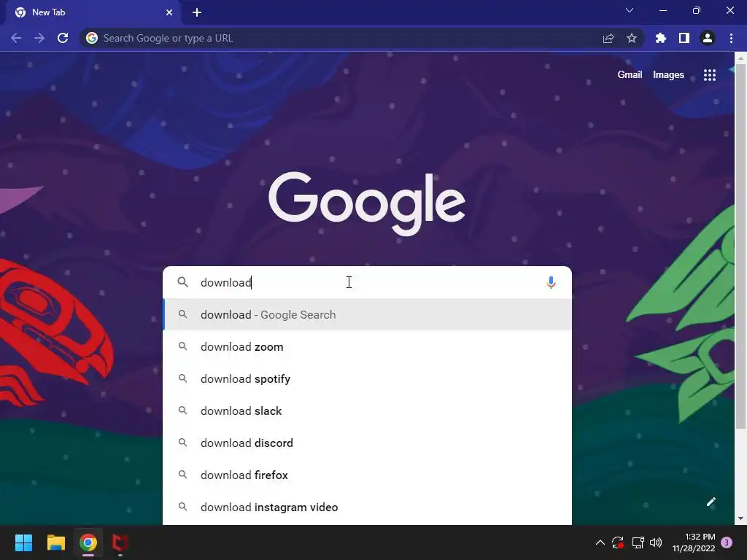Show hidden system tray icons

point(600,542)
